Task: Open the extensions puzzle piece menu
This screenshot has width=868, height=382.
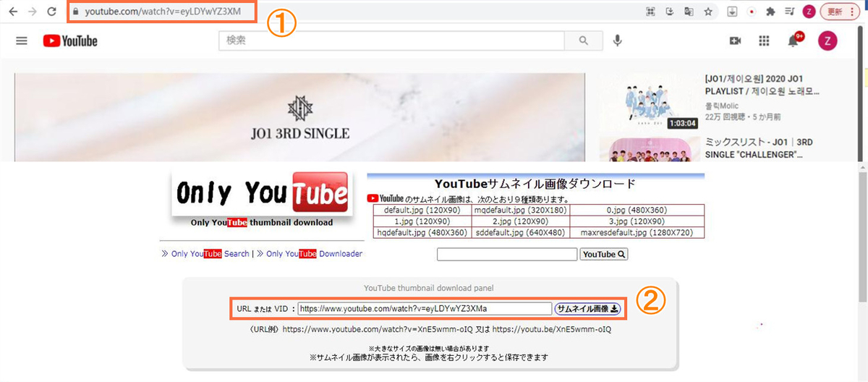Action: click(770, 12)
